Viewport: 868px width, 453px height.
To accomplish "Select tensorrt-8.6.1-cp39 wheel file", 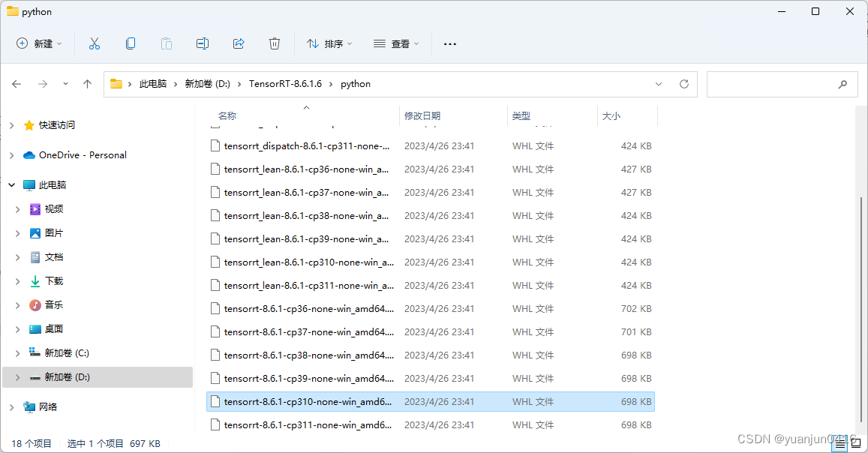I will pos(431,378).
